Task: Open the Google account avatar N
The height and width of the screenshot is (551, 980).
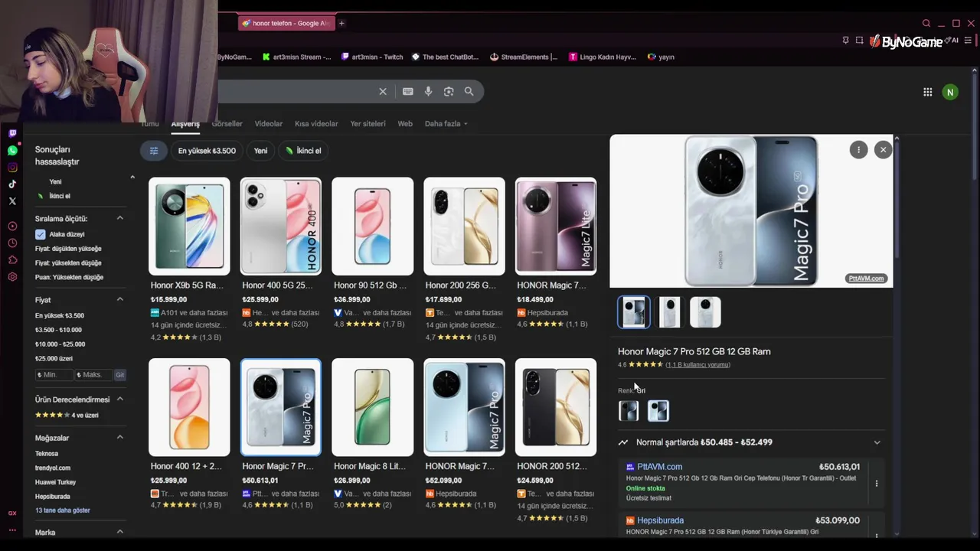Action: coord(950,92)
